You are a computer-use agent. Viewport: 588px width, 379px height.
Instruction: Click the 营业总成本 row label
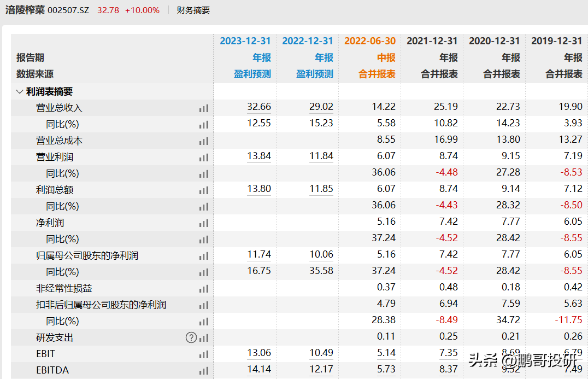[x=59, y=141]
